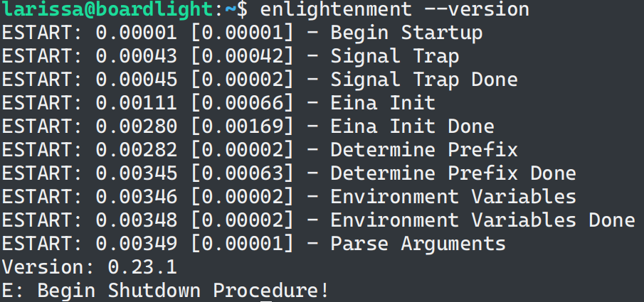Click the 'Signal Trap Done' message

(x=424, y=80)
